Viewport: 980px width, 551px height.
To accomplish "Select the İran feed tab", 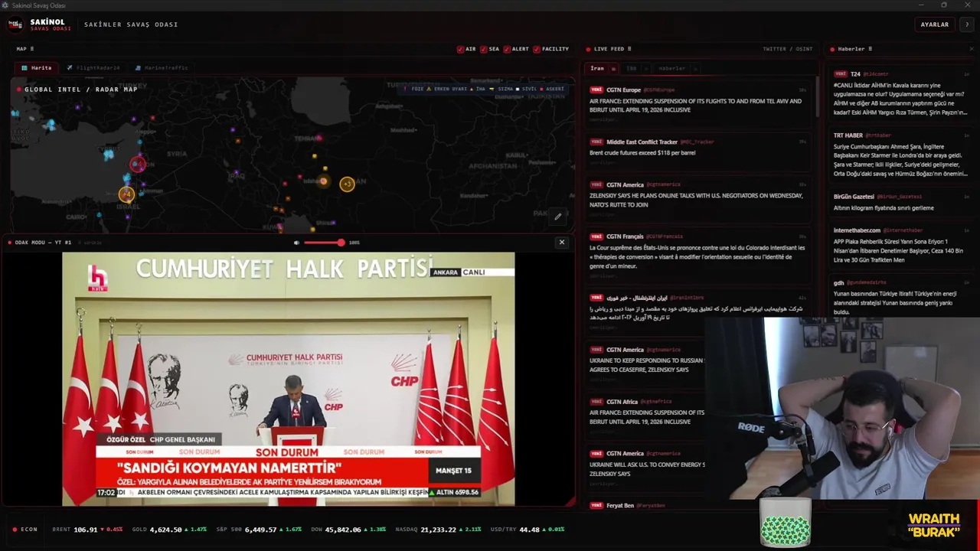I will [x=597, y=68].
